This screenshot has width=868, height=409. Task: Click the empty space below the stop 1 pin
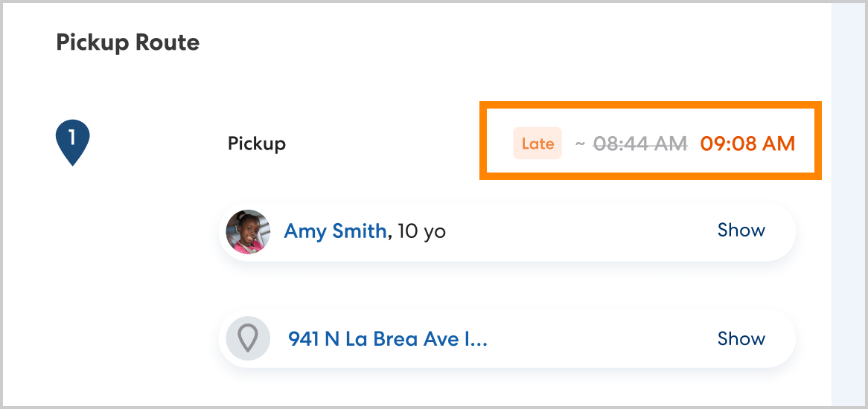[72, 260]
